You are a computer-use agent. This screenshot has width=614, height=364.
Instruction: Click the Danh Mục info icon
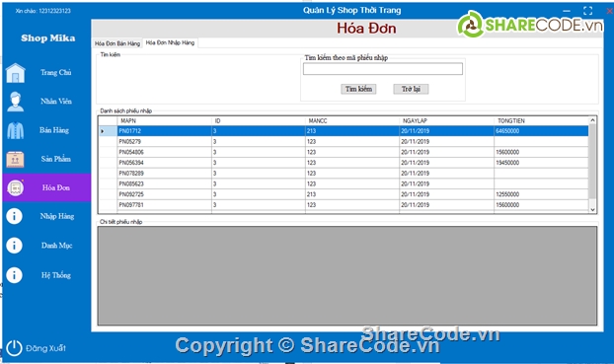point(15,246)
